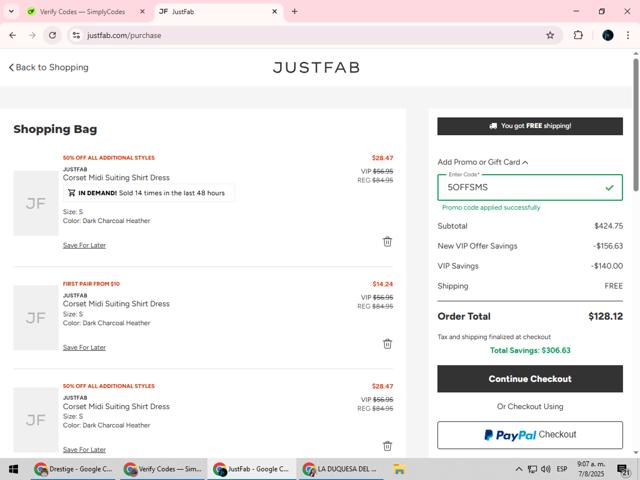Open the browser extensions puzzle icon

[x=578, y=36]
